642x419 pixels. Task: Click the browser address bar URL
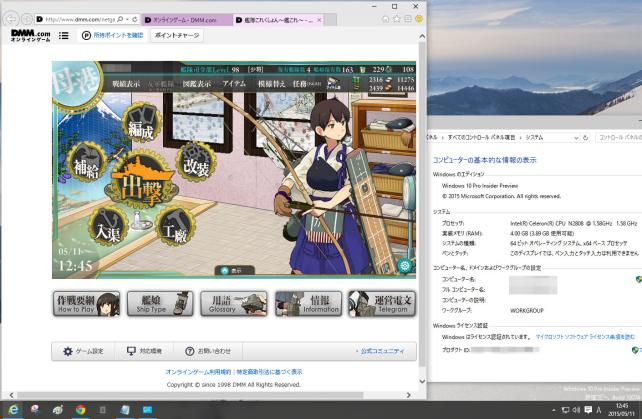pyautogui.click(x=79, y=19)
